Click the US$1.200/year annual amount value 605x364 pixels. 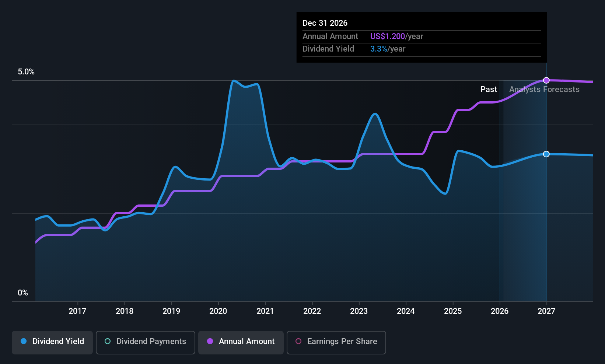pyautogui.click(x=387, y=36)
